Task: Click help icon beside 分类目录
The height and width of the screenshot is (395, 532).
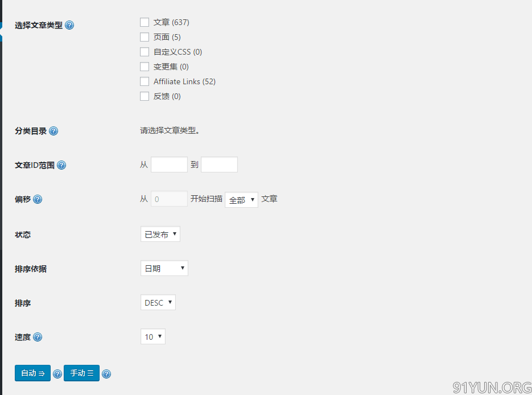Action: [53, 131]
